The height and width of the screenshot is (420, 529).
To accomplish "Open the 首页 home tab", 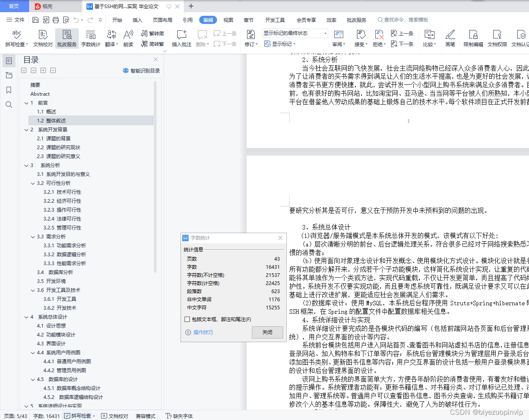I will (14, 6).
